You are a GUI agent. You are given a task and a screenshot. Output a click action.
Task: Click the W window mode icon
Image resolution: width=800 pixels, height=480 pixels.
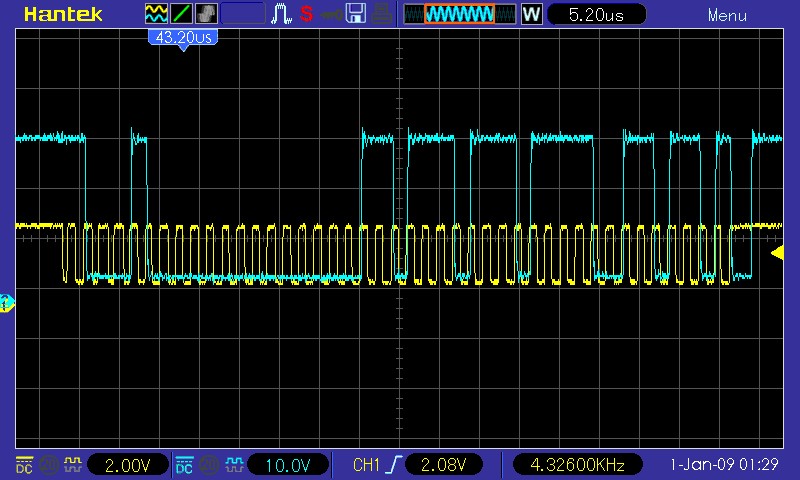pyautogui.click(x=531, y=14)
